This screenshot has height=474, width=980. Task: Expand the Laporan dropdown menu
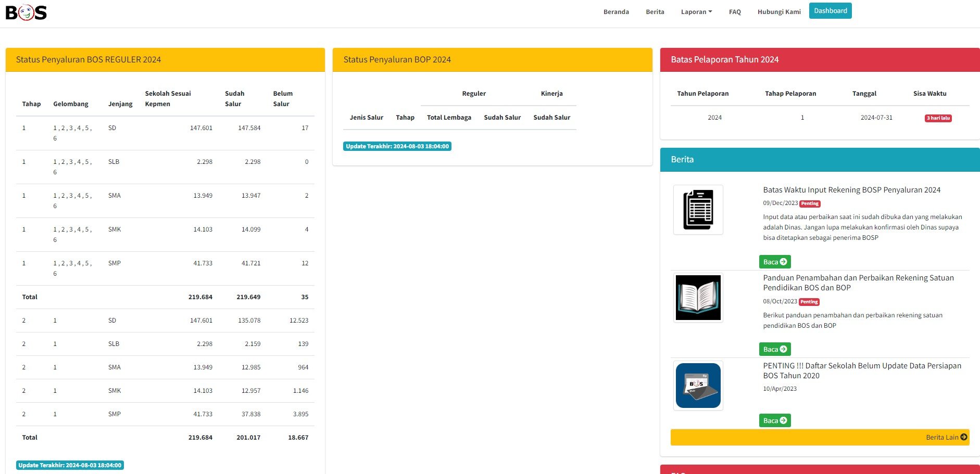pyautogui.click(x=696, y=12)
